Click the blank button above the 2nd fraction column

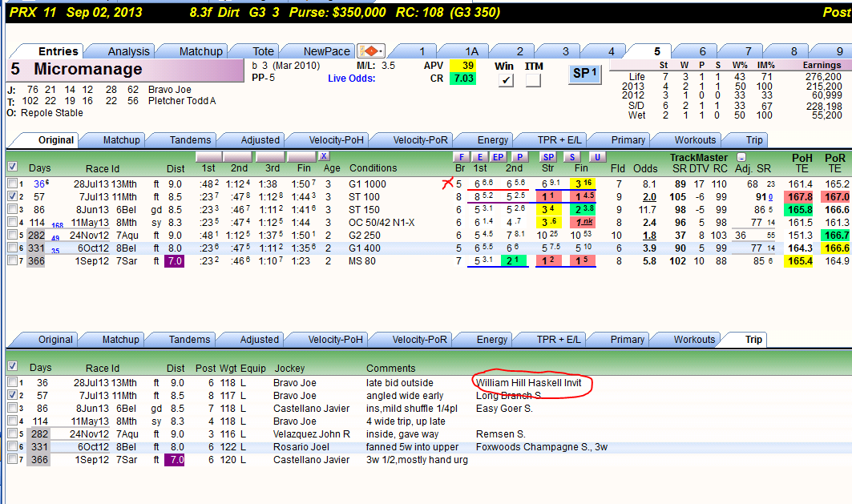tap(239, 157)
